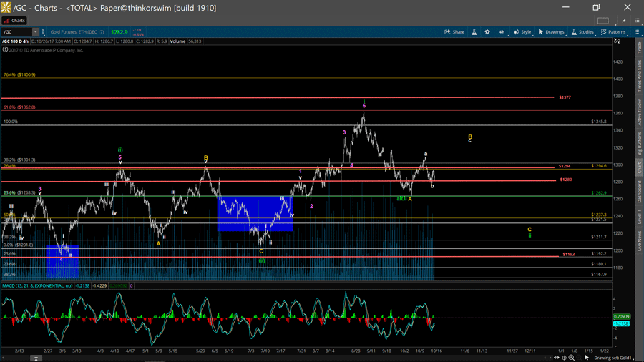This screenshot has height=362, width=644.
Task: Open the Drawings tools menu
Action: click(551, 32)
